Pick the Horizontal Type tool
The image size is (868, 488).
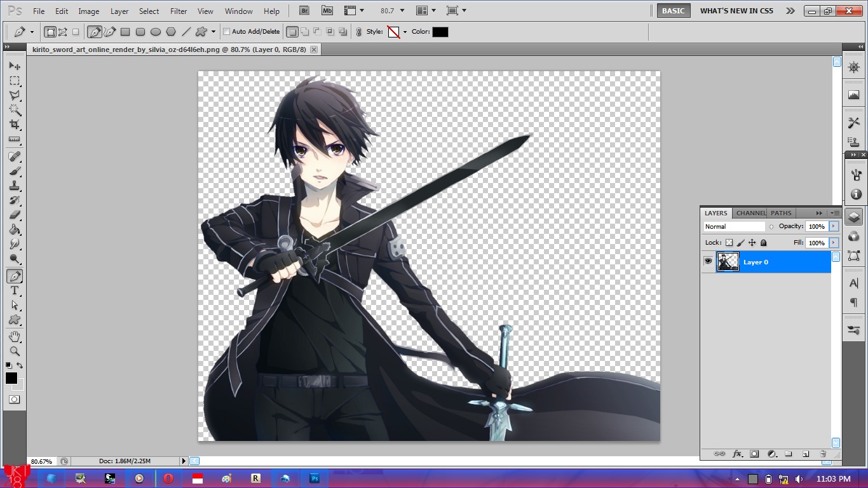pos(15,290)
